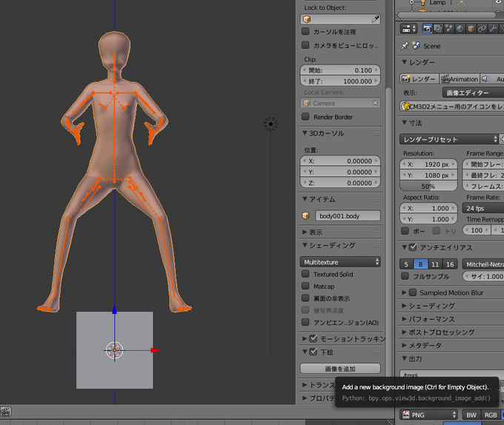Click the blue Z-axis manipulator arrow
Viewport: 504px width, 425px height.
pyautogui.click(x=114, y=309)
